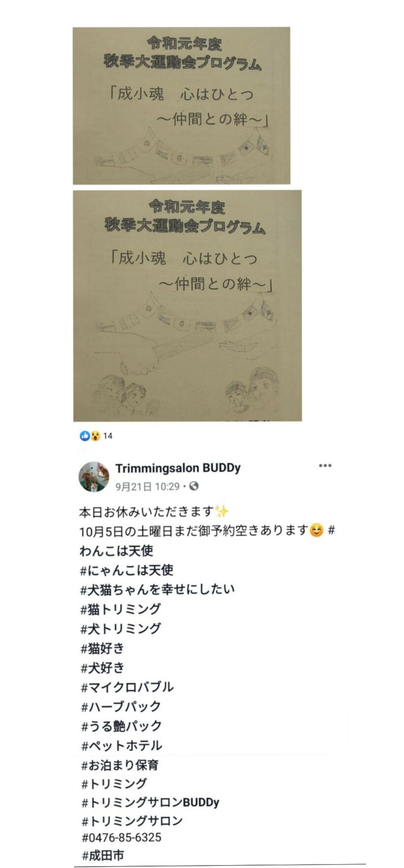Screen dimensions: 404x868
Task: Open hashtag #ハーブパック
Action: click(121, 706)
